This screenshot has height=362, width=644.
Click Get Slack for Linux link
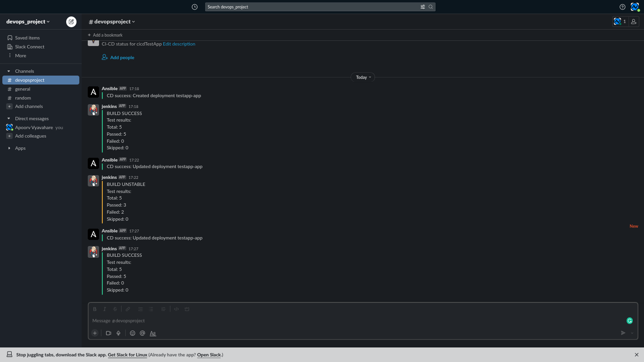point(128,355)
